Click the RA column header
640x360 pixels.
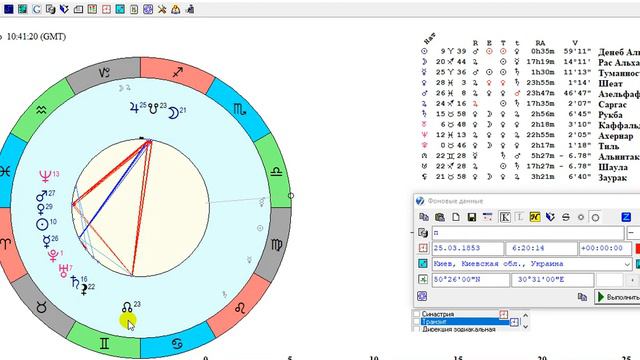coord(540,43)
